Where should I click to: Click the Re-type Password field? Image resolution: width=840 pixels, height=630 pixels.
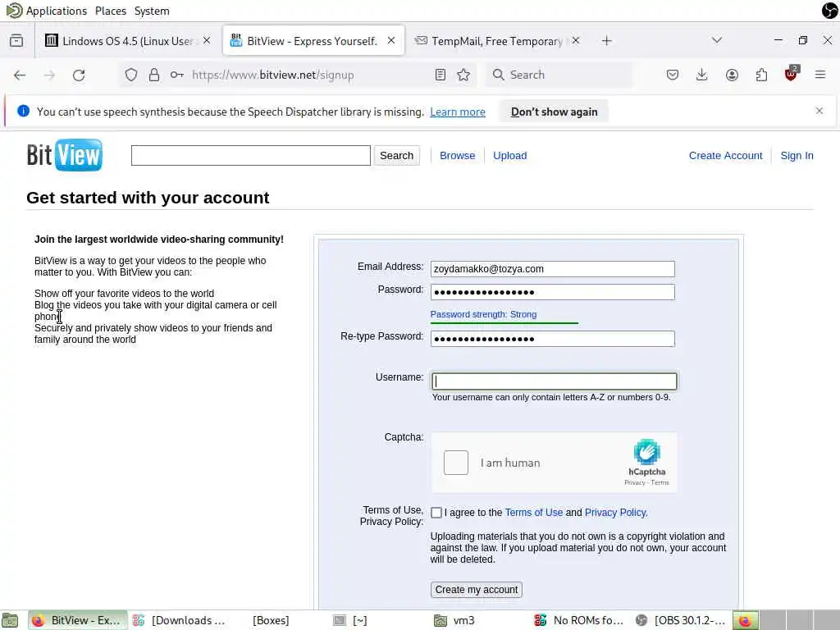click(552, 339)
